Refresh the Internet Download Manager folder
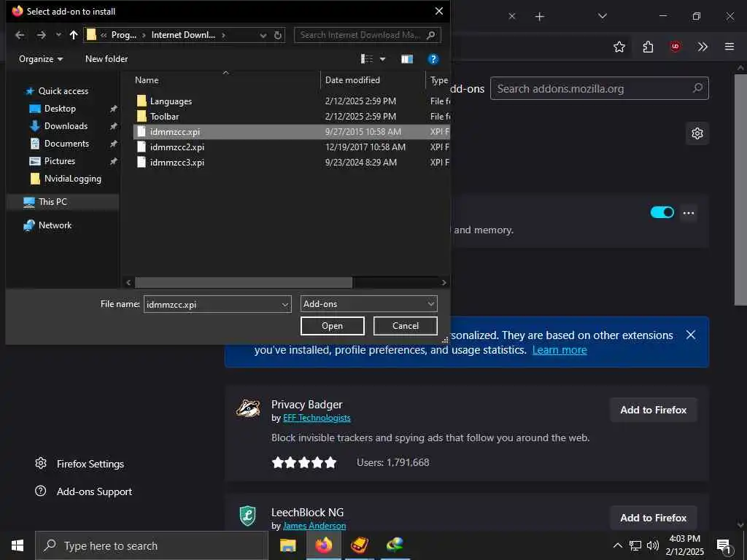The height and width of the screenshot is (560, 747). coord(278,35)
